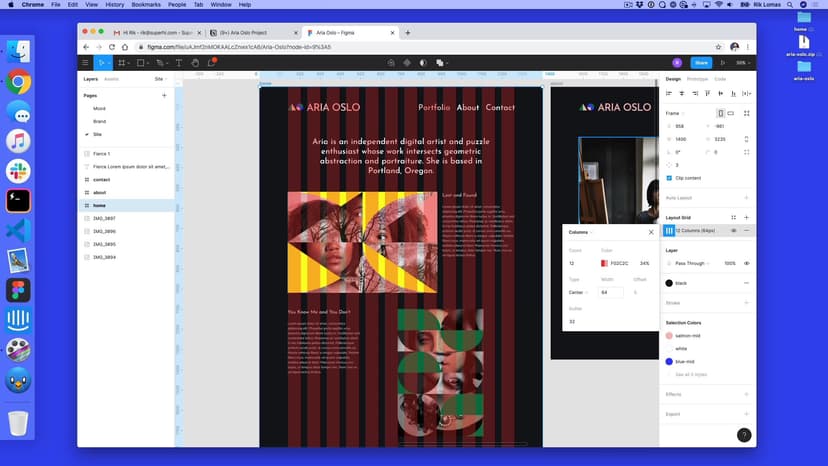Click the blue Share button

click(700, 62)
